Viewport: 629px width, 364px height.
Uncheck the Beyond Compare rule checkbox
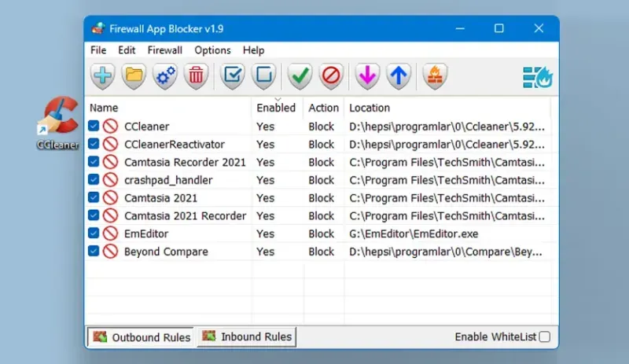pyautogui.click(x=94, y=251)
